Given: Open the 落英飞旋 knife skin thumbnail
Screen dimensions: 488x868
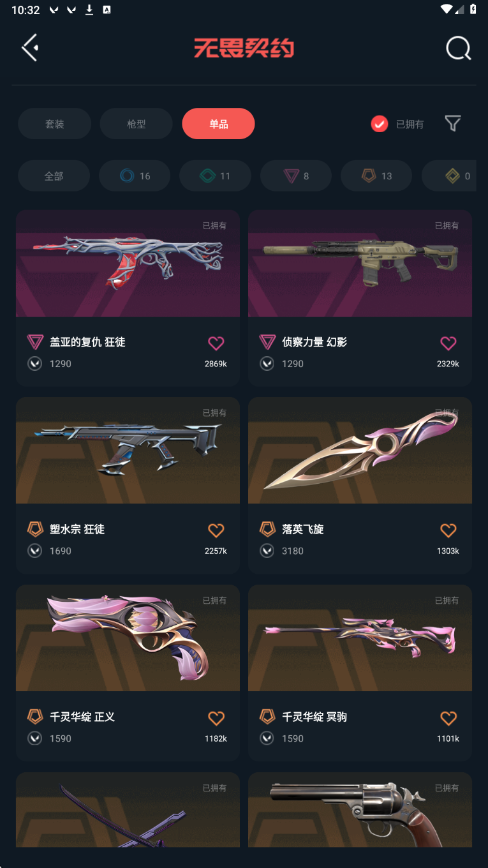Looking at the screenshot, I should click(x=360, y=451).
